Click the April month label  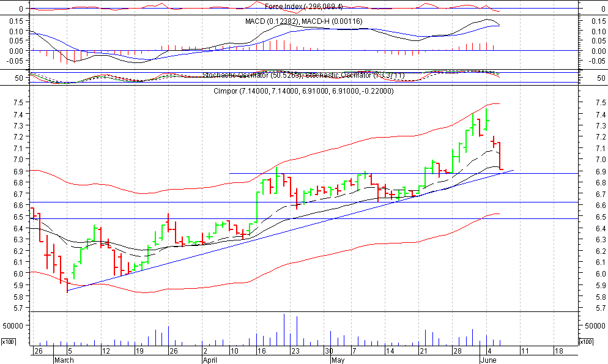(x=210, y=360)
